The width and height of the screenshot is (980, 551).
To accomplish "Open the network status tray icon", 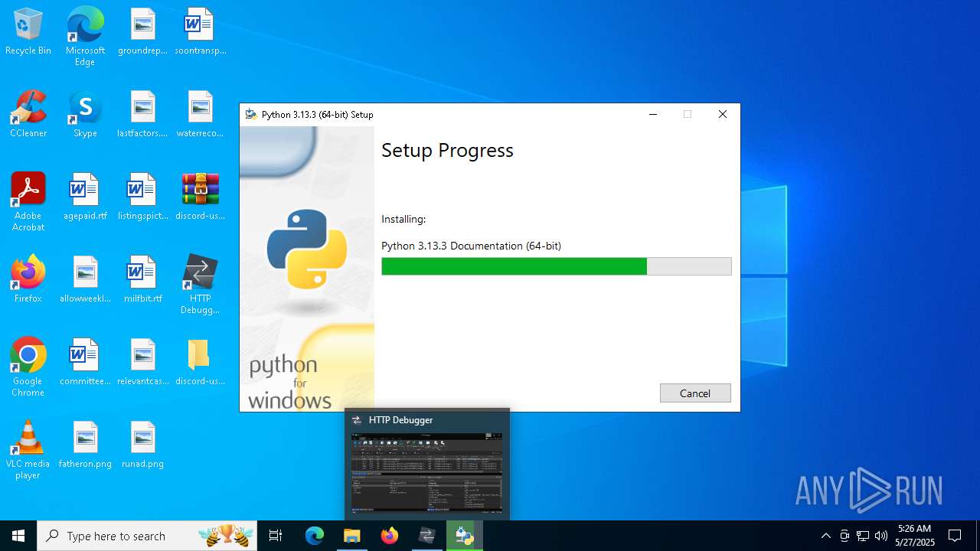I will click(863, 536).
